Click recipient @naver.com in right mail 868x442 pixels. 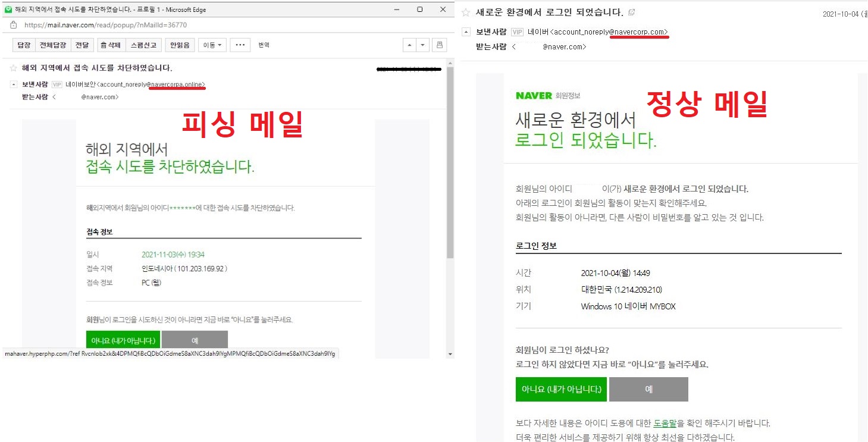pos(565,46)
